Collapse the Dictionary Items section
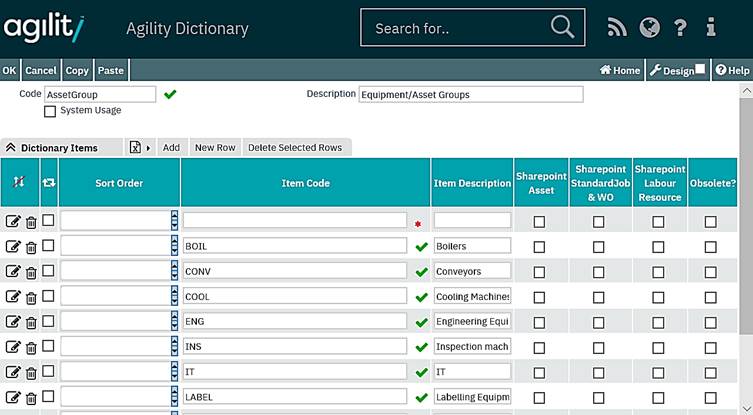Viewport: 753px width, 415px height. click(10, 148)
